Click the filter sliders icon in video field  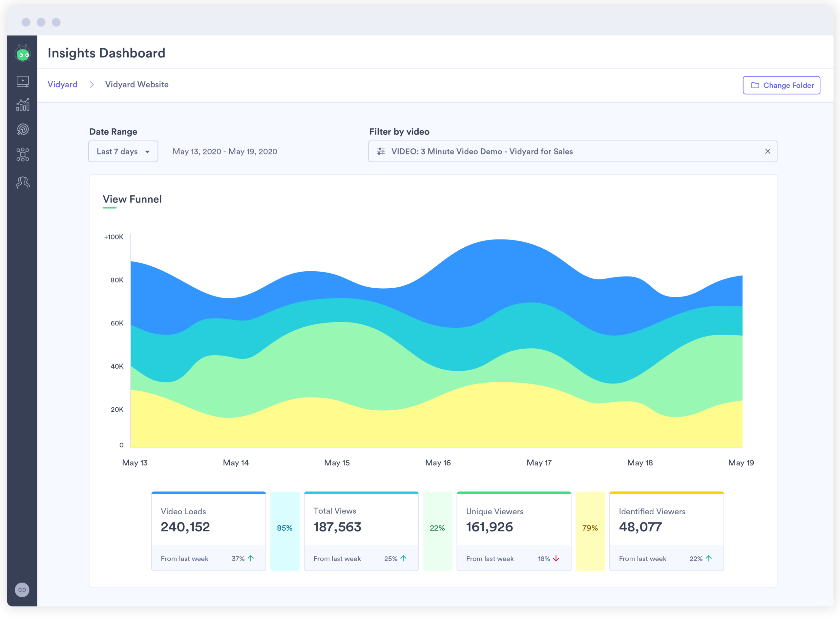[x=381, y=151]
